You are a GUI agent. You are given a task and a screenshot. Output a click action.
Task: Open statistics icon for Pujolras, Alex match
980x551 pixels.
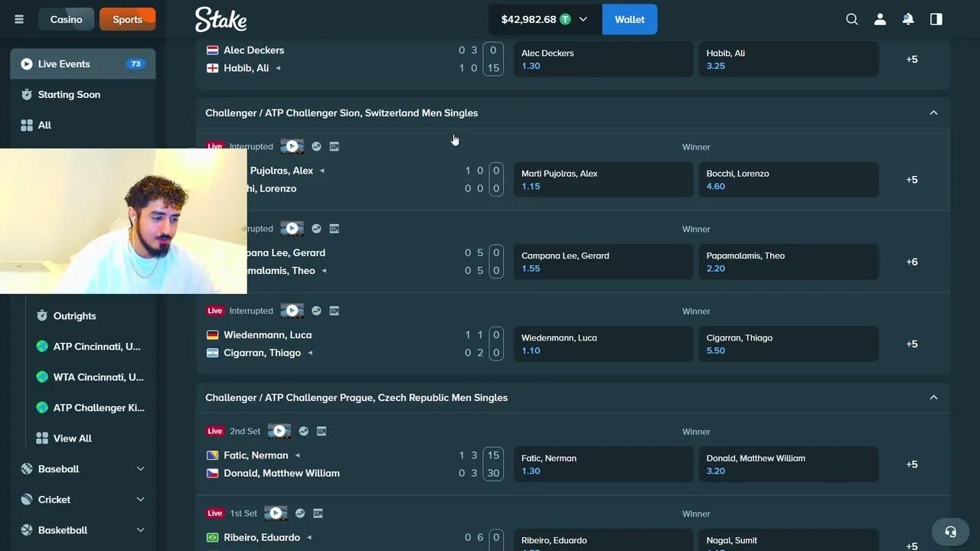[x=316, y=146]
